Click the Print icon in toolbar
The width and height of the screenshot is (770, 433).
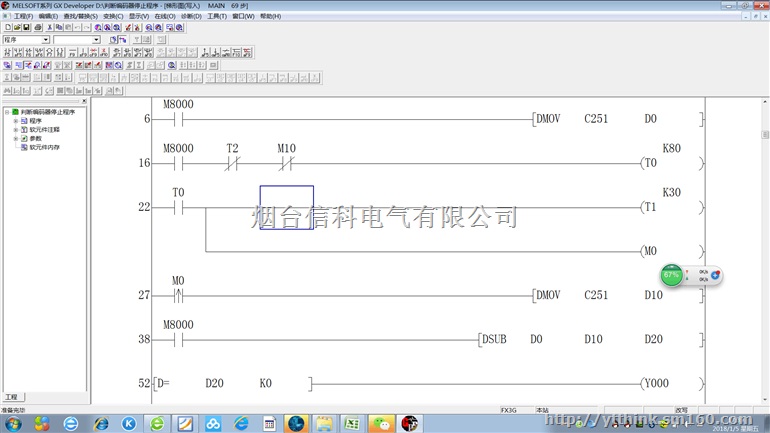click(x=38, y=27)
